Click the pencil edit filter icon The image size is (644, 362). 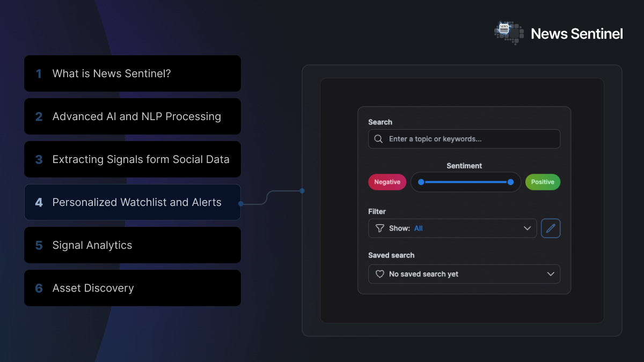551,228
